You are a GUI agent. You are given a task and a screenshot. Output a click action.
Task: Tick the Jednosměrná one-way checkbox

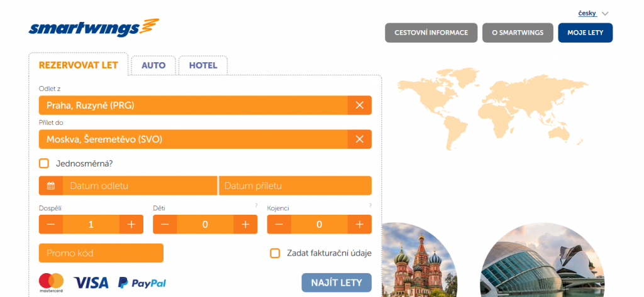(44, 163)
